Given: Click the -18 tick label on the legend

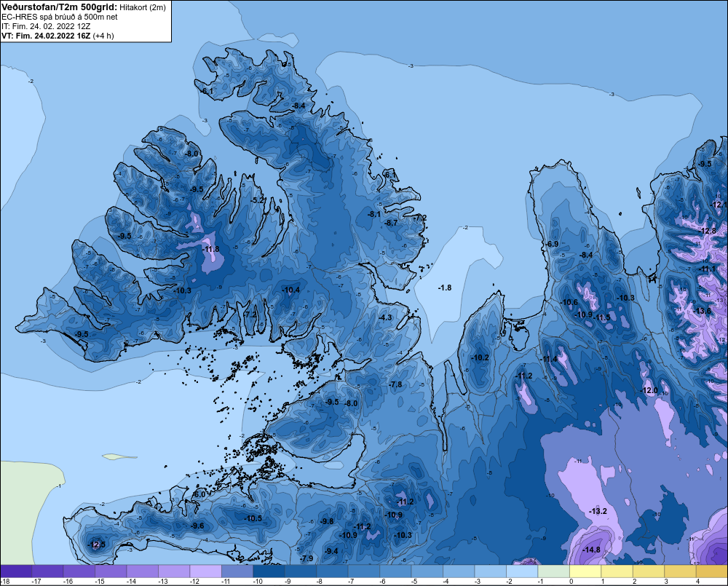Looking at the screenshot, I should (5, 582).
